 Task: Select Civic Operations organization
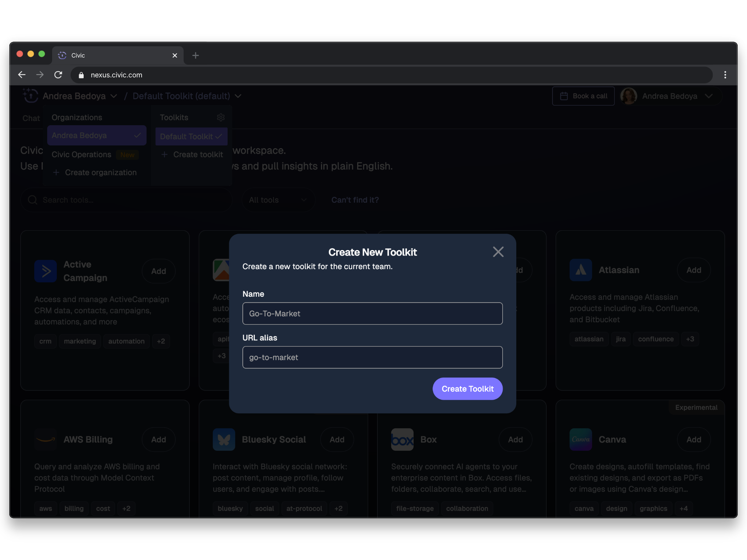tap(82, 154)
